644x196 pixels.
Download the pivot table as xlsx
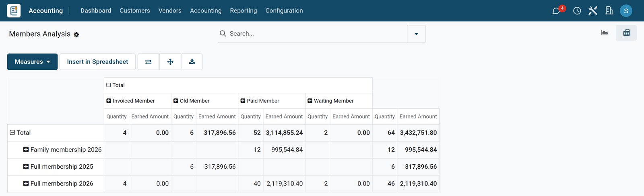(x=192, y=62)
